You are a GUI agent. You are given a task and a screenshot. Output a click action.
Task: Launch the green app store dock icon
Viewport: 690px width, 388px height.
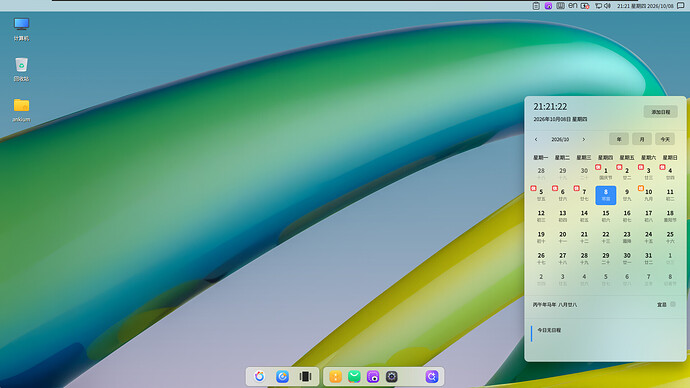point(354,377)
